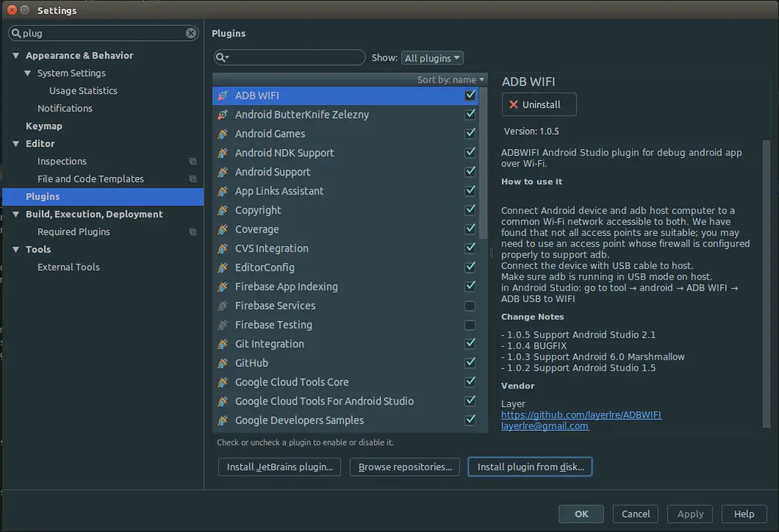Click the CVS Integration plugin icon
Viewport: 779px width, 532px height.
223,248
